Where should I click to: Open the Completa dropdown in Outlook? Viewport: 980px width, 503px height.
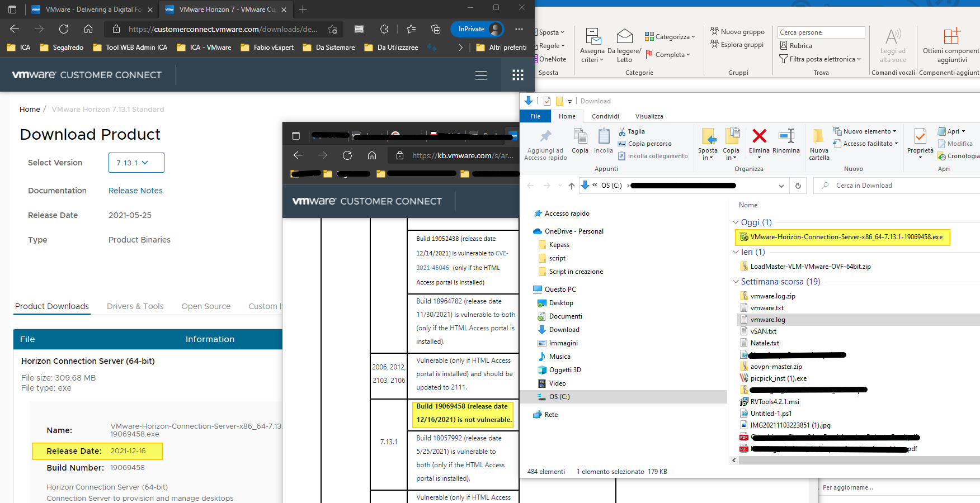pos(668,55)
